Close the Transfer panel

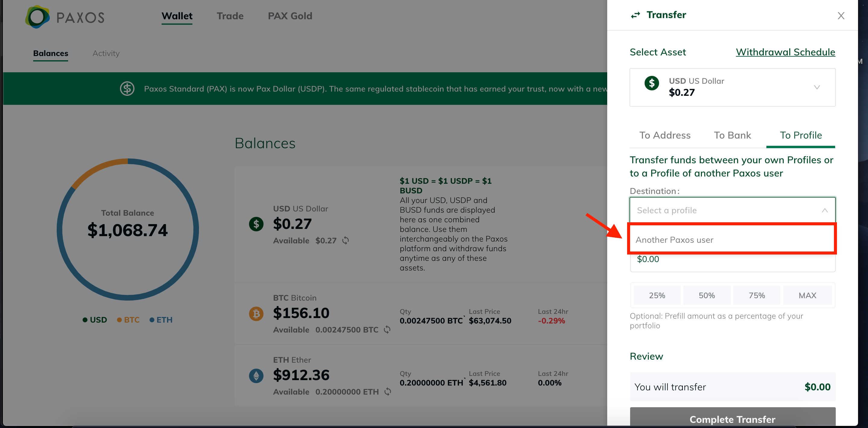tap(841, 15)
